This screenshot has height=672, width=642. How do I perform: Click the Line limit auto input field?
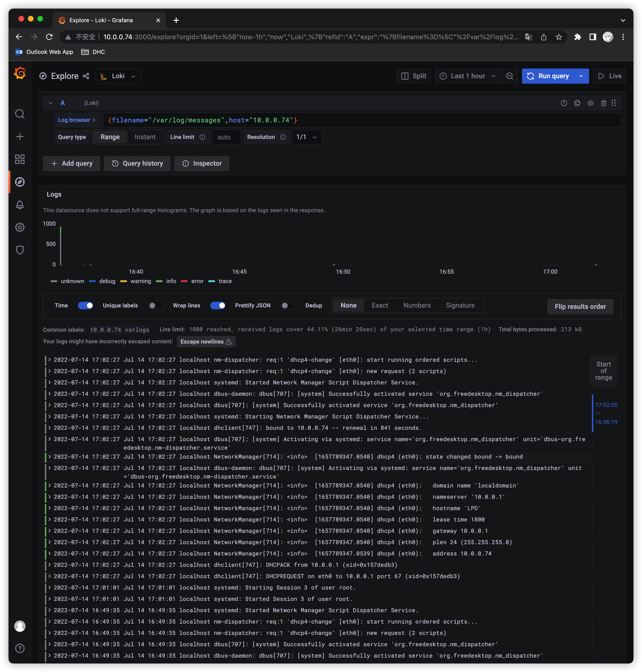coord(226,137)
